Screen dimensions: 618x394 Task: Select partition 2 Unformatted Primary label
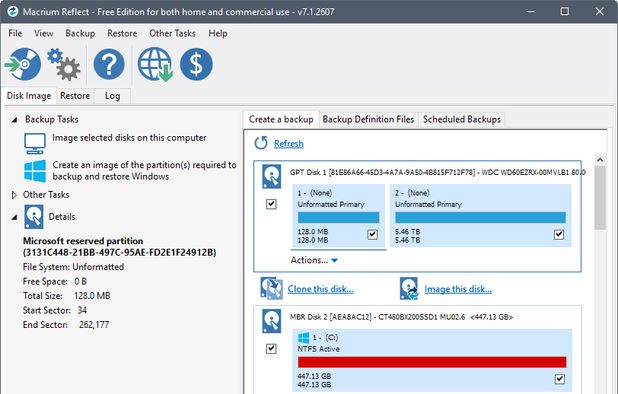click(428, 204)
